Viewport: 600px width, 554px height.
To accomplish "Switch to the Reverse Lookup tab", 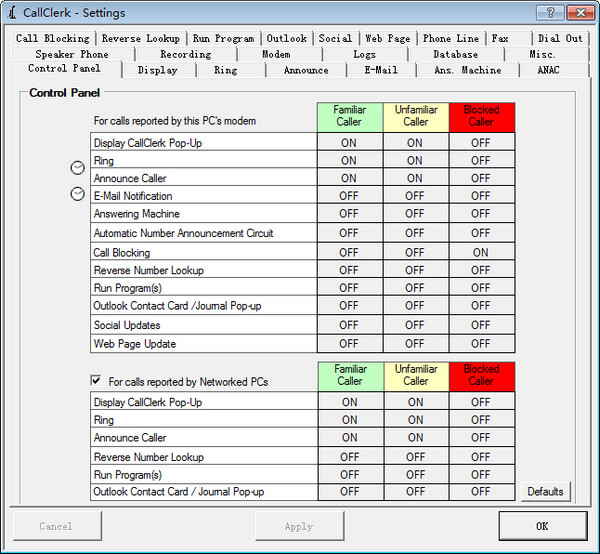I will pos(141,38).
